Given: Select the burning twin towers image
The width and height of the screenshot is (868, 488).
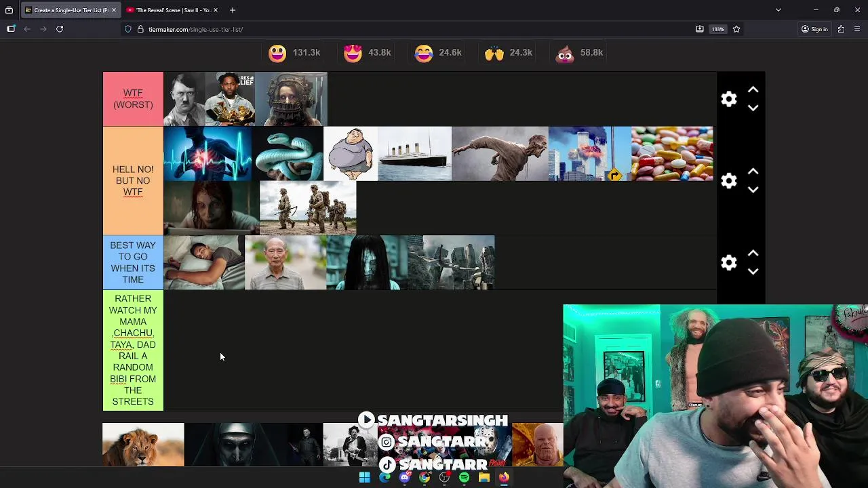Looking at the screenshot, I should pyautogui.click(x=589, y=154).
